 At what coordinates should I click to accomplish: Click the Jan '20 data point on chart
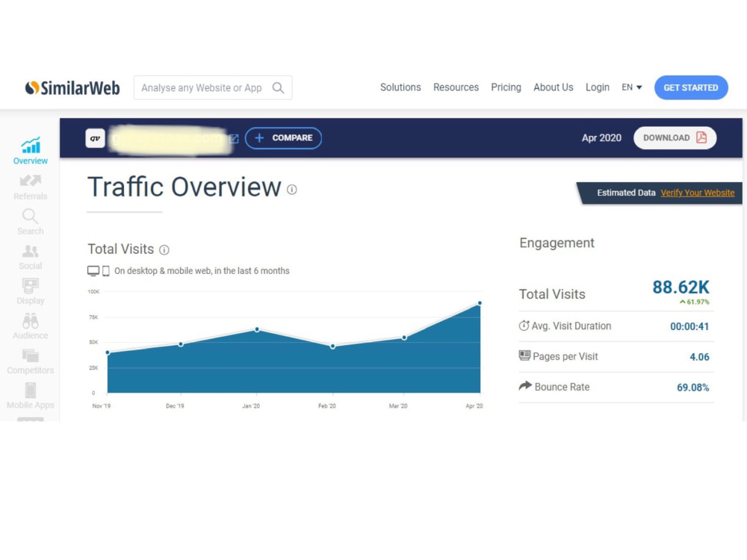257,329
